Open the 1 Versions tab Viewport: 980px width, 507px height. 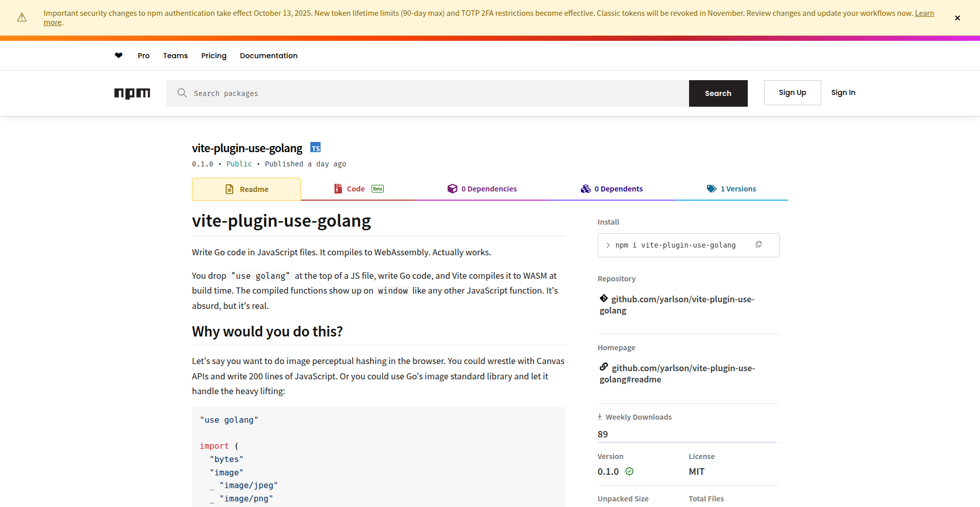click(x=738, y=188)
